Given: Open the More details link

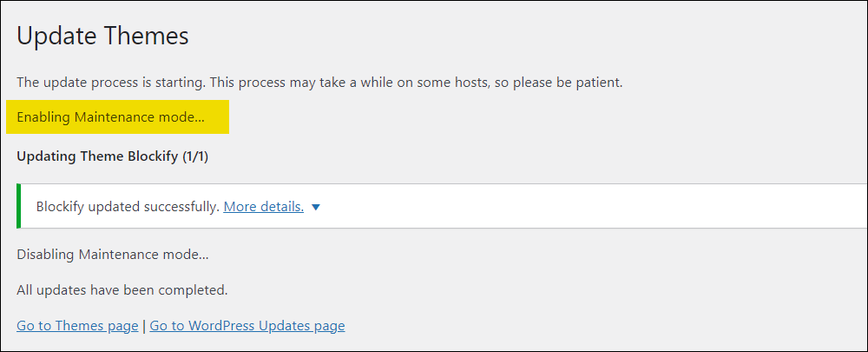Looking at the screenshot, I should coord(264,207).
